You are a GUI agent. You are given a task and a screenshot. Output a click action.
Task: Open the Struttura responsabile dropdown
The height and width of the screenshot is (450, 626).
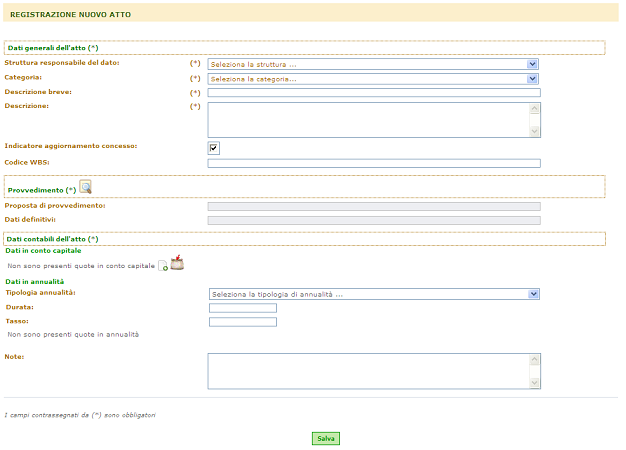[373, 64]
